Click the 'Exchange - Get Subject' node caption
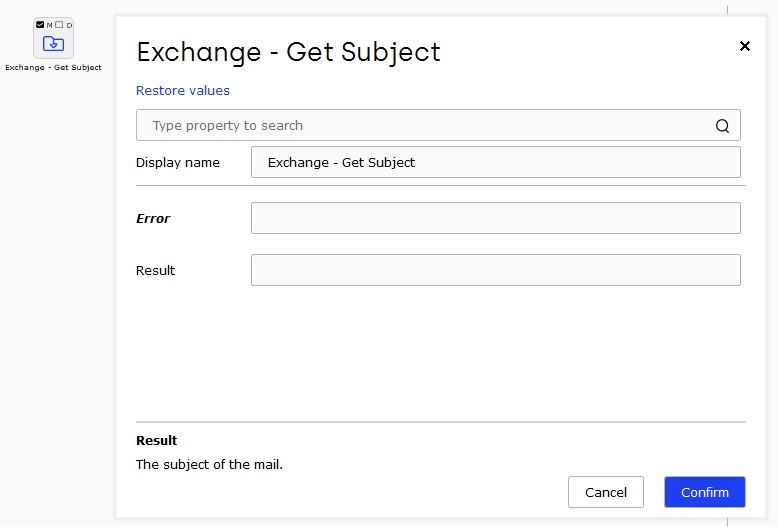Screen dimensions: 777x527 53,67
